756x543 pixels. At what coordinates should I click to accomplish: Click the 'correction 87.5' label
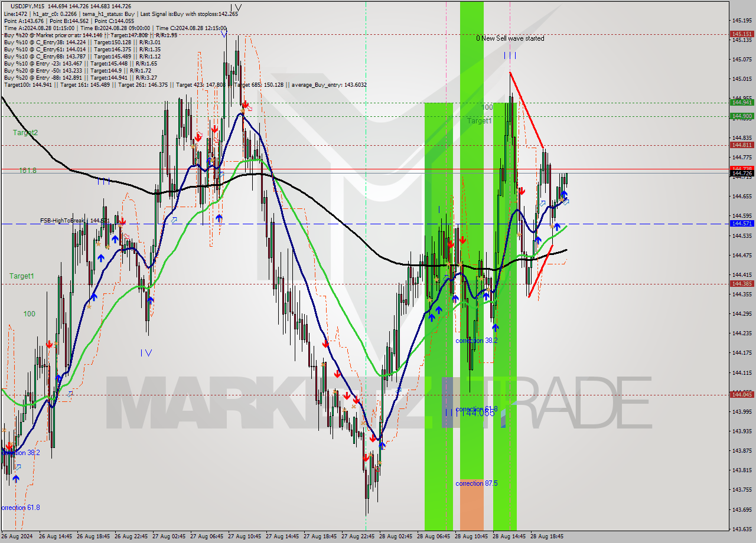[x=477, y=483]
